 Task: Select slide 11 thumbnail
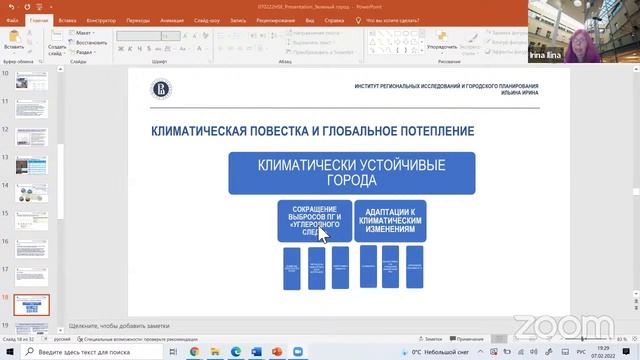[31, 108]
